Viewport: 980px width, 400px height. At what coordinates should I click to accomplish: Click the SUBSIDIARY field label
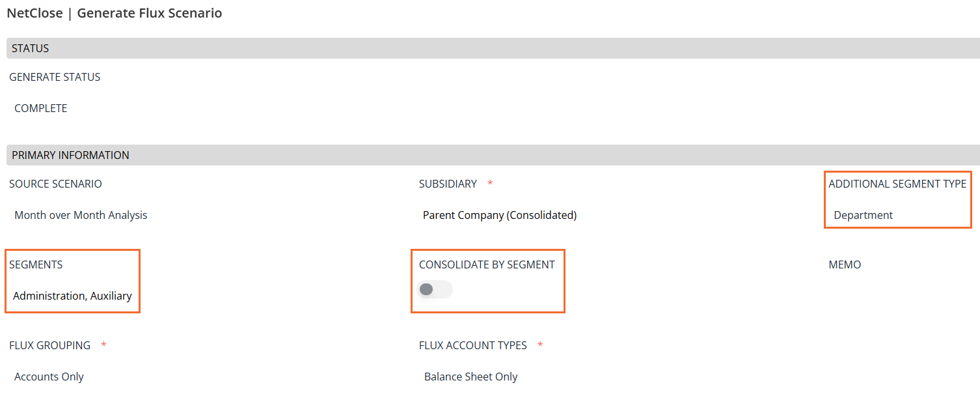(448, 184)
